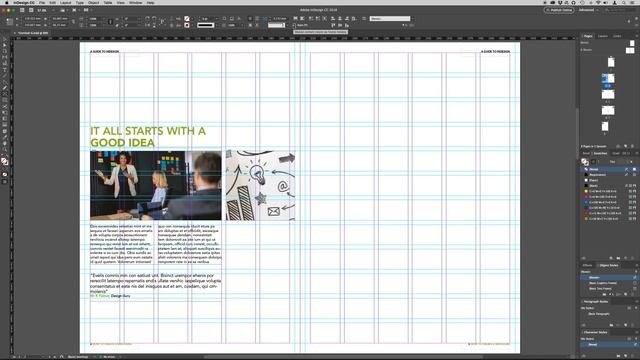The width and height of the screenshot is (640, 360).
Task: Open the Object menu
Action: (93, 2)
